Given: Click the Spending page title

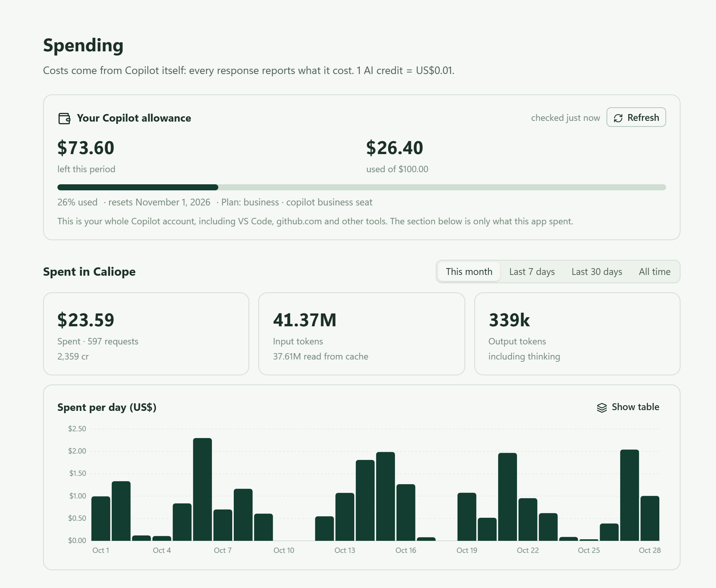Looking at the screenshot, I should [x=83, y=46].
